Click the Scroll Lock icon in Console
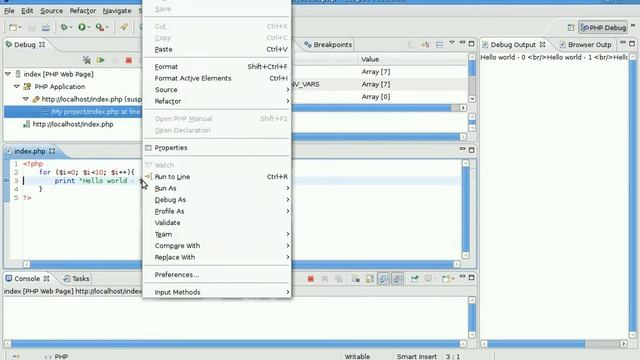 [369, 279]
